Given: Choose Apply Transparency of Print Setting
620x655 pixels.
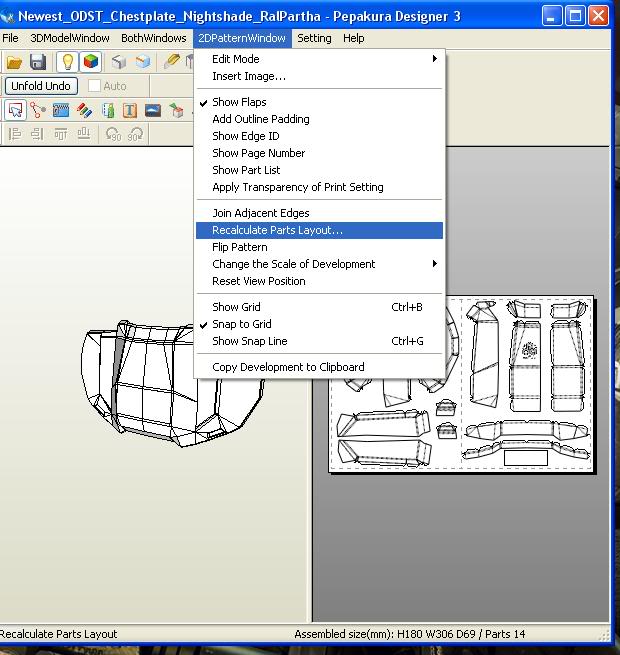Looking at the screenshot, I should pyautogui.click(x=319, y=187).
